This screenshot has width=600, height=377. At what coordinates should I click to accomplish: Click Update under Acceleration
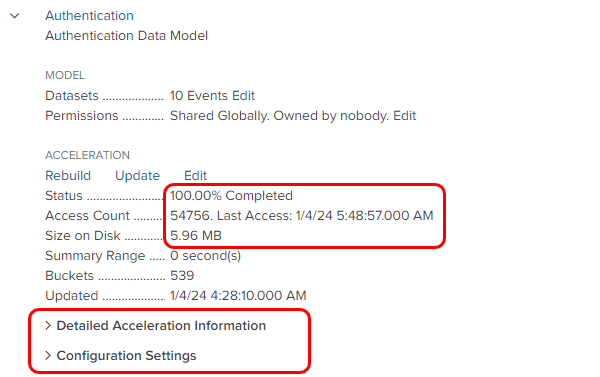coord(137,175)
